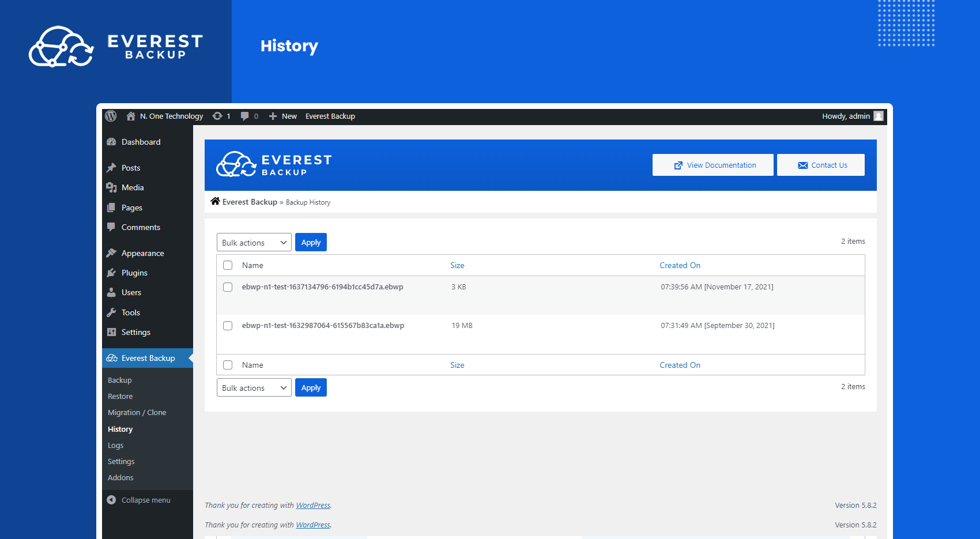This screenshot has width=980, height=539.
Task: Click the second WordPress footer link
Action: pos(313,525)
